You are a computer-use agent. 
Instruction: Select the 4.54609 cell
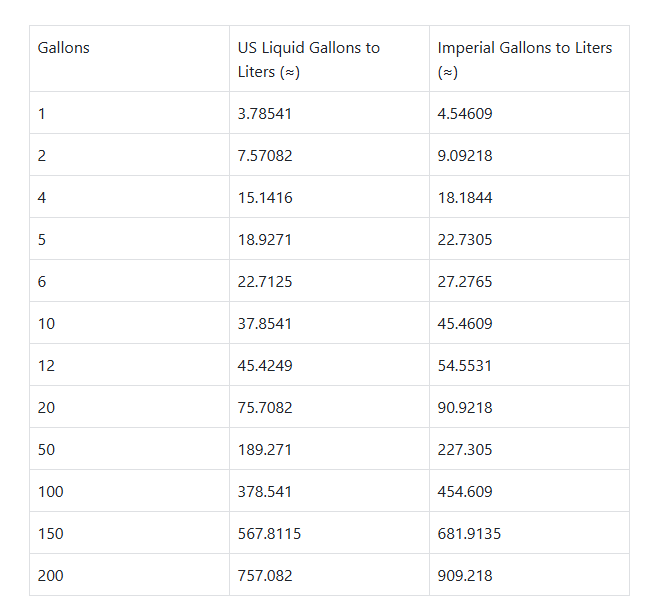[x=465, y=114]
